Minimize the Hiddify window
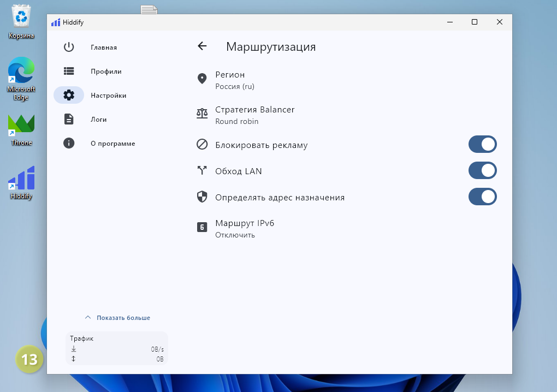557x392 pixels. click(450, 22)
